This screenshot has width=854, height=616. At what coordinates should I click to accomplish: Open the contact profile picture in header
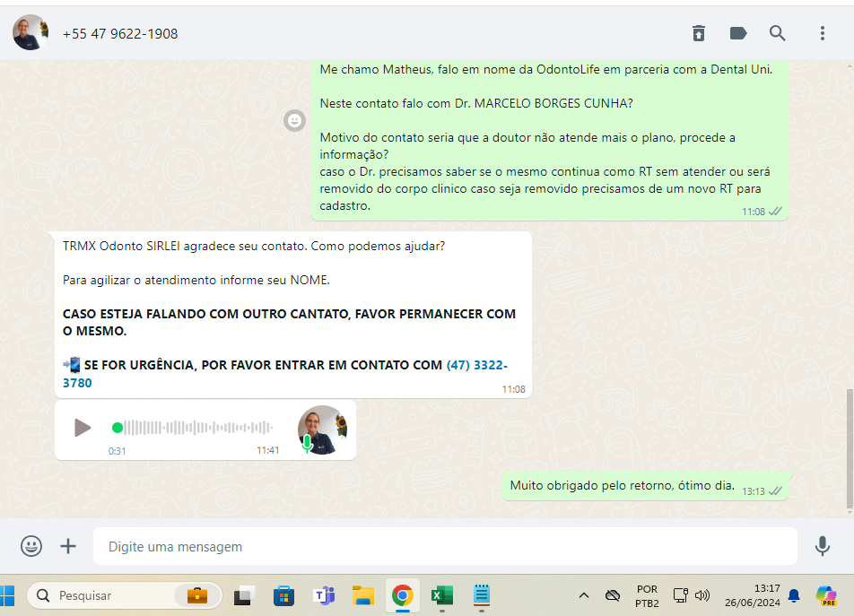[30, 33]
